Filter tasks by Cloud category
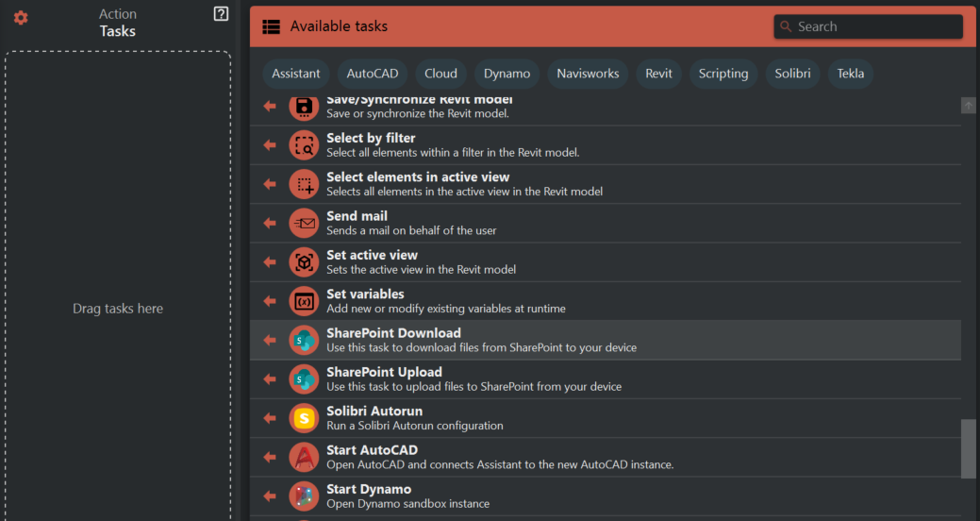Viewport: 980px width, 521px height. click(440, 74)
